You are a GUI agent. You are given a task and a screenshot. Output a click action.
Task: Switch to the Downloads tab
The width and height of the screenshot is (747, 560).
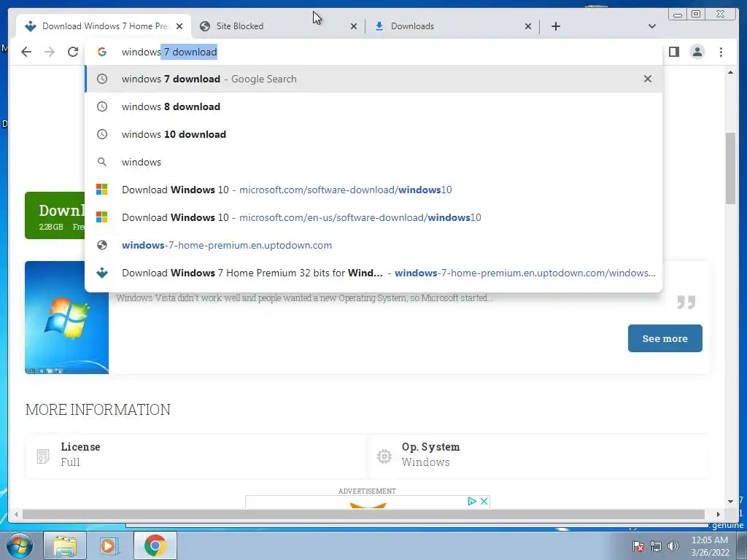click(x=452, y=26)
